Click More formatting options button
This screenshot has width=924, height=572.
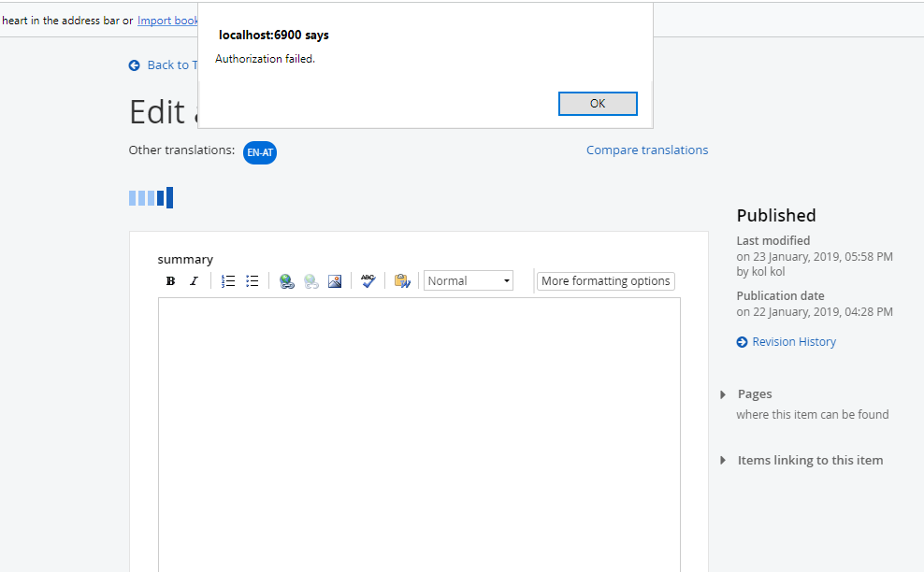606,281
